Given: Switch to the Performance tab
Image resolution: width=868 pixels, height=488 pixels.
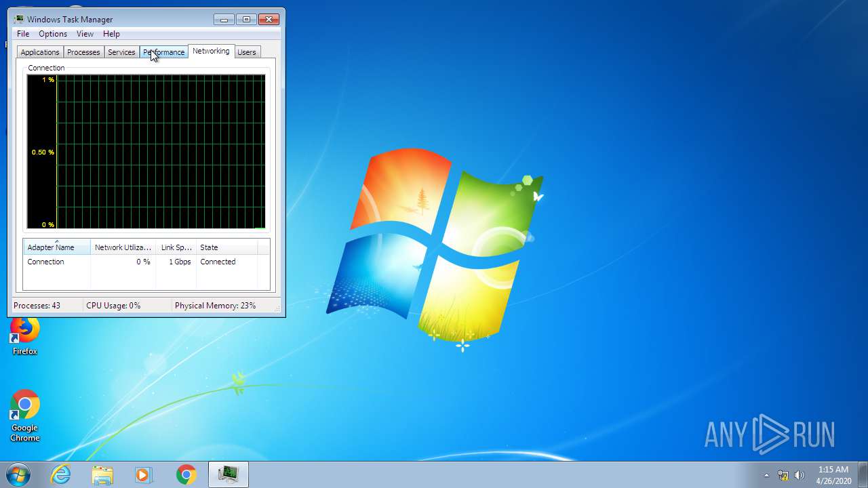Looking at the screenshot, I should tap(163, 52).
